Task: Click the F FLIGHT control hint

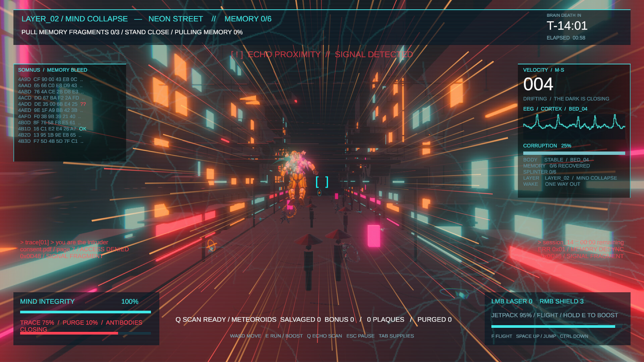Action: (502, 336)
